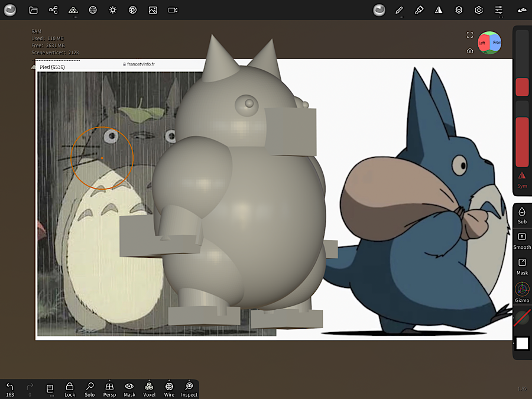Open the Scene hierarchy menu
Image resolution: width=532 pixels, height=399 pixels.
click(x=53, y=10)
